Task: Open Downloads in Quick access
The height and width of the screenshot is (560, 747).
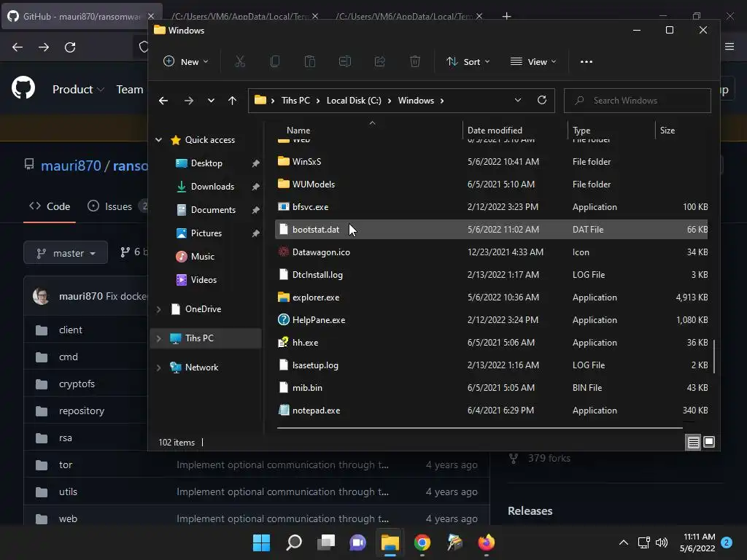Action: [x=212, y=187]
